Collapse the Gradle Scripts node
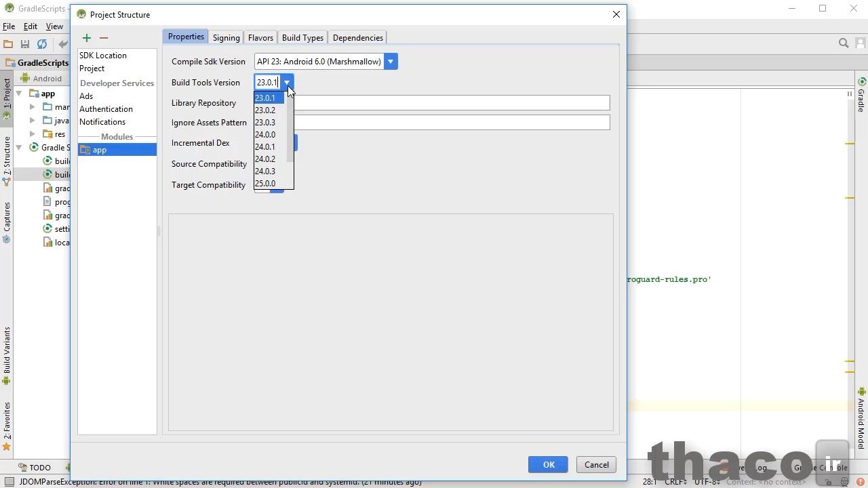Screen dimensions: 868x488 click(x=19, y=148)
